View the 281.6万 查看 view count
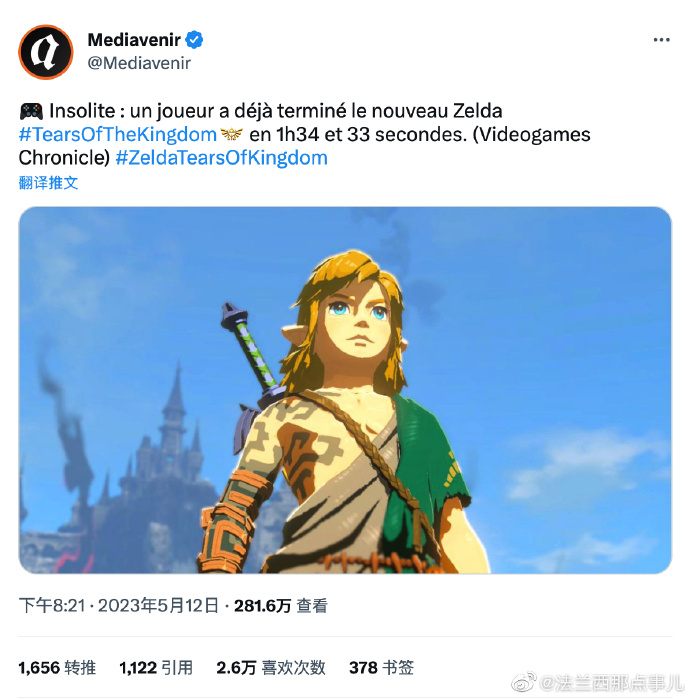690x699 pixels. click(281, 605)
